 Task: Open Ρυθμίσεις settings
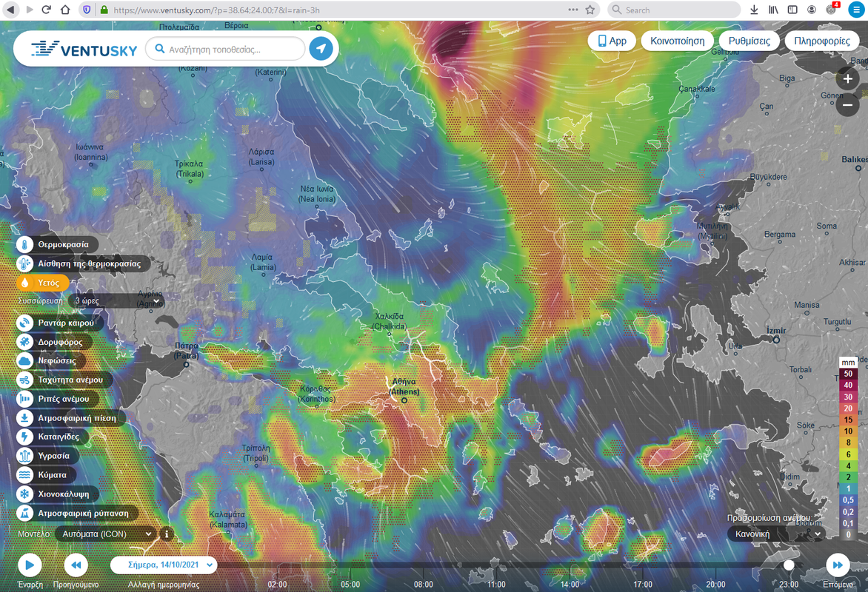pyautogui.click(x=749, y=41)
